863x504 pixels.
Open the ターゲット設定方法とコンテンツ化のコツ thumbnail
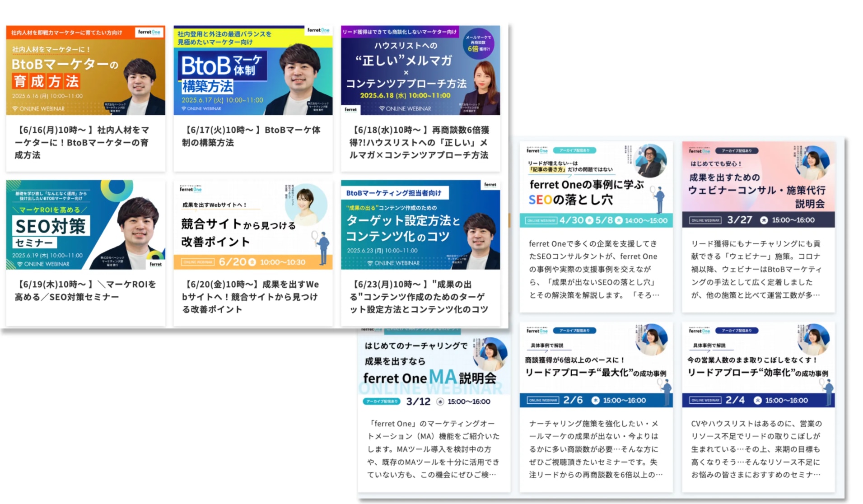coord(420,224)
